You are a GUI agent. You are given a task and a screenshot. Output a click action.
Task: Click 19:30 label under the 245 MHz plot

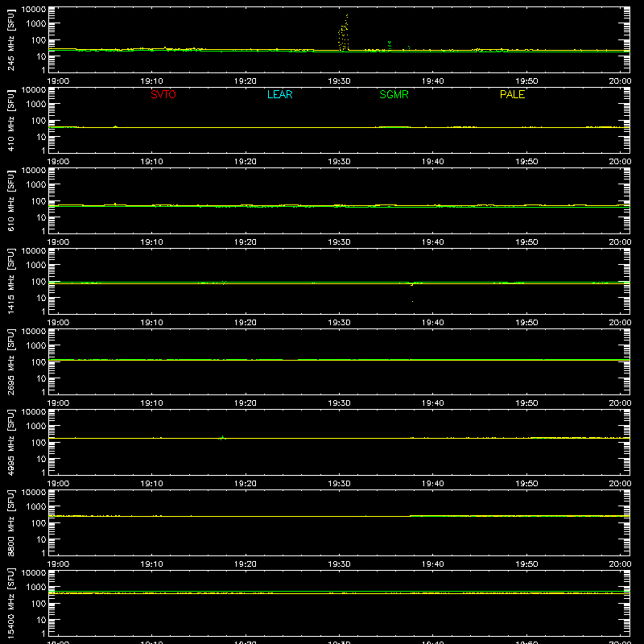pyautogui.click(x=339, y=81)
